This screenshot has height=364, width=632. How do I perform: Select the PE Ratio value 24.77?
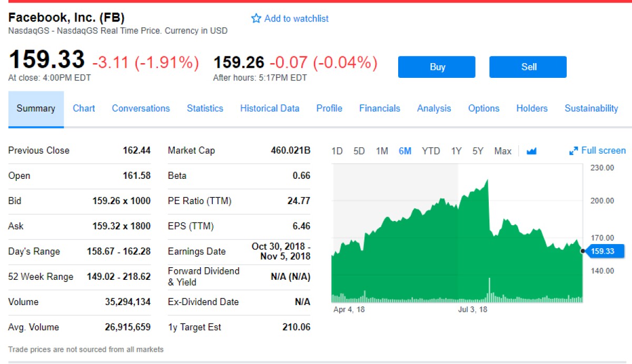[x=298, y=201]
